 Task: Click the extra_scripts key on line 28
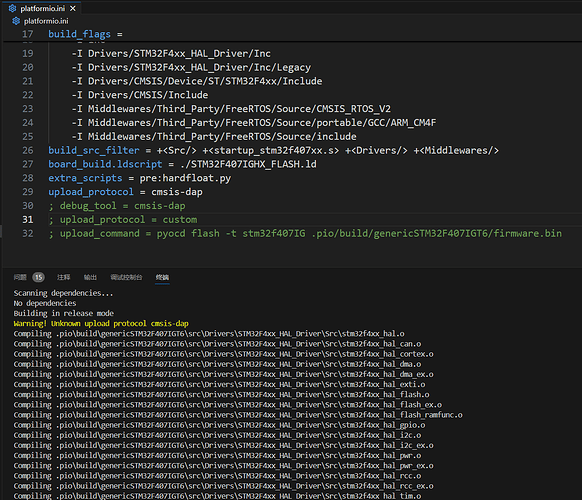coord(85,178)
